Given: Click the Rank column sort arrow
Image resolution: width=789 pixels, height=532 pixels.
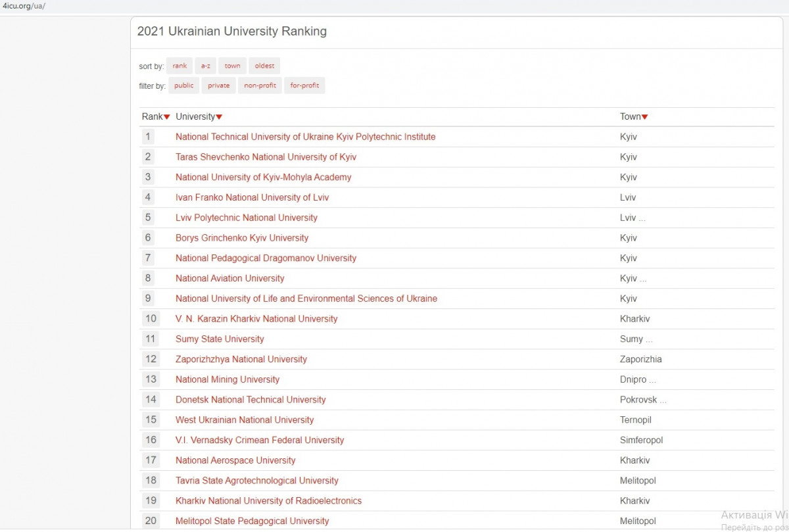Looking at the screenshot, I should [x=167, y=117].
